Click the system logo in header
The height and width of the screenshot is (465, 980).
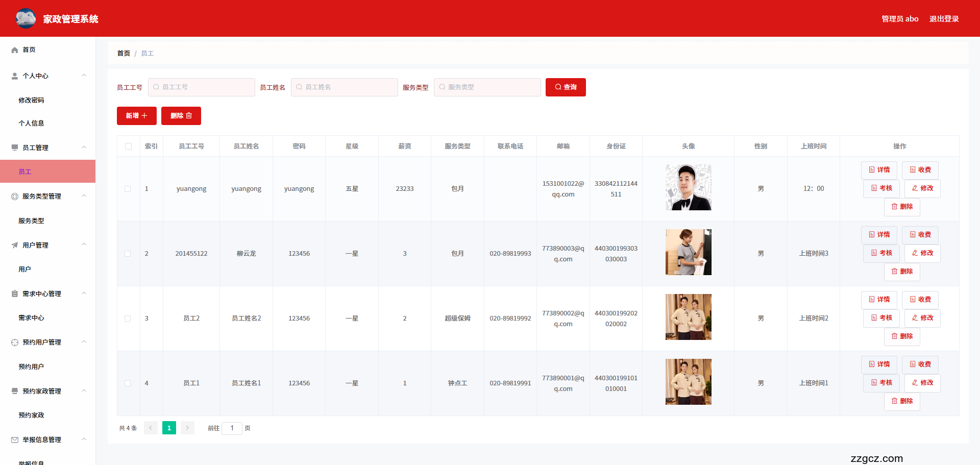pyautogui.click(x=26, y=18)
